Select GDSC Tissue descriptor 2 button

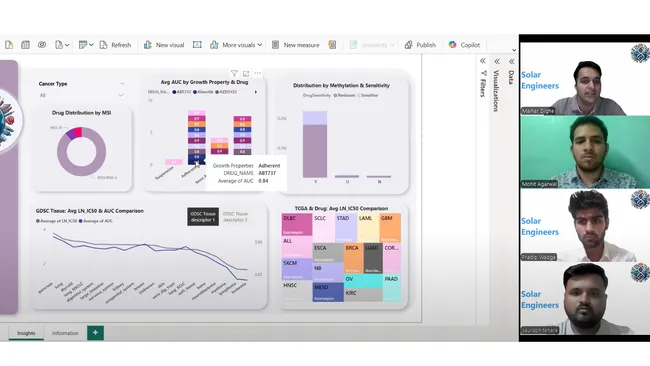[235, 217]
